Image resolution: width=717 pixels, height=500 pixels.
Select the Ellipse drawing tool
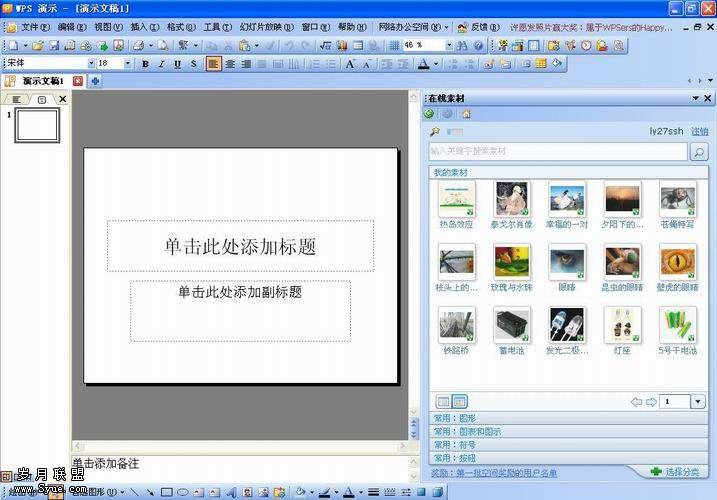(x=182, y=492)
